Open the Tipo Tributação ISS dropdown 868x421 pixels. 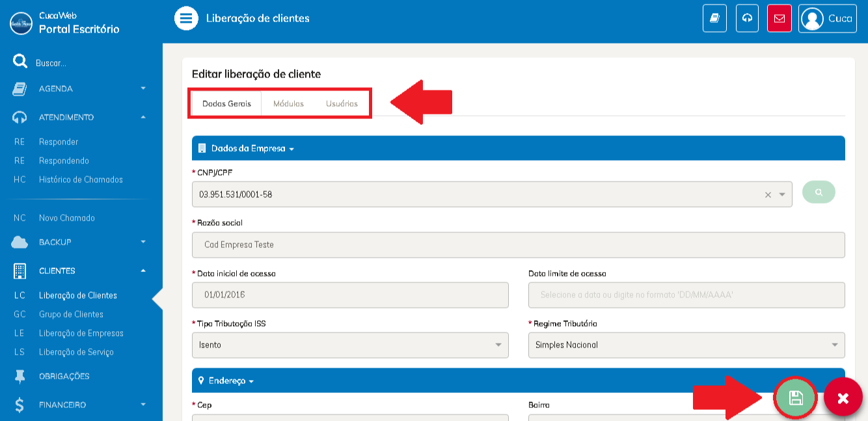tap(350, 345)
